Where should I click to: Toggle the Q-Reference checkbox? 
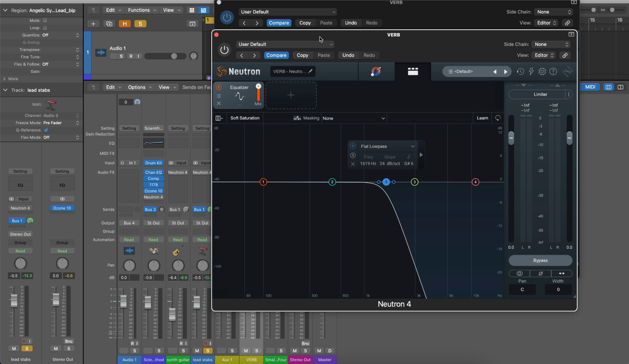pos(46,130)
